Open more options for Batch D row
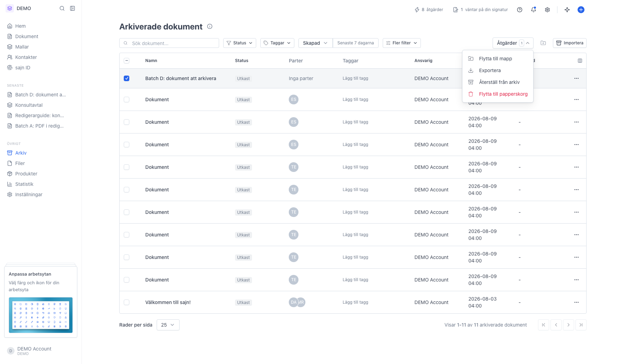 click(x=577, y=78)
